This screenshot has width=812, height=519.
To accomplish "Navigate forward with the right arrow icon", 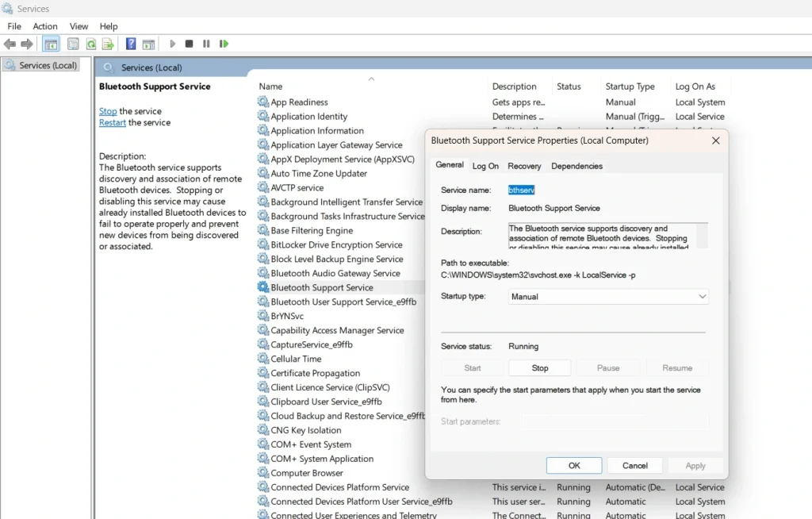I will pyautogui.click(x=27, y=44).
